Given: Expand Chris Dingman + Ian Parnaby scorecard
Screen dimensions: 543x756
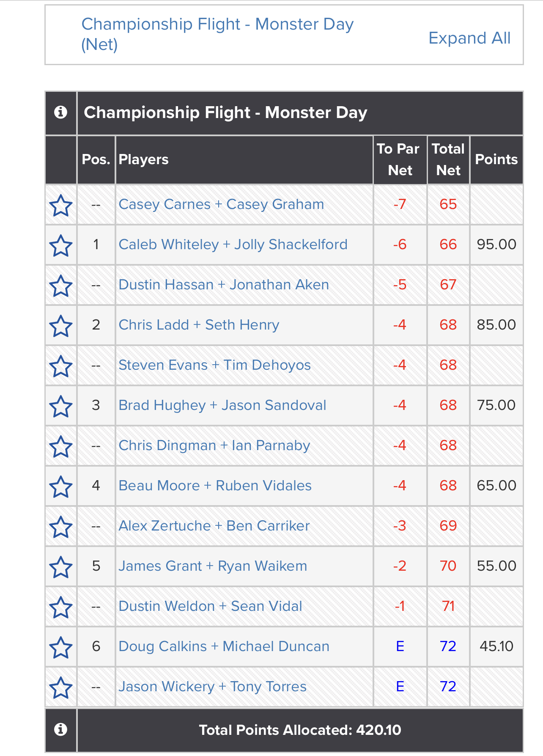Looking at the screenshot, I should coord(214,445).
